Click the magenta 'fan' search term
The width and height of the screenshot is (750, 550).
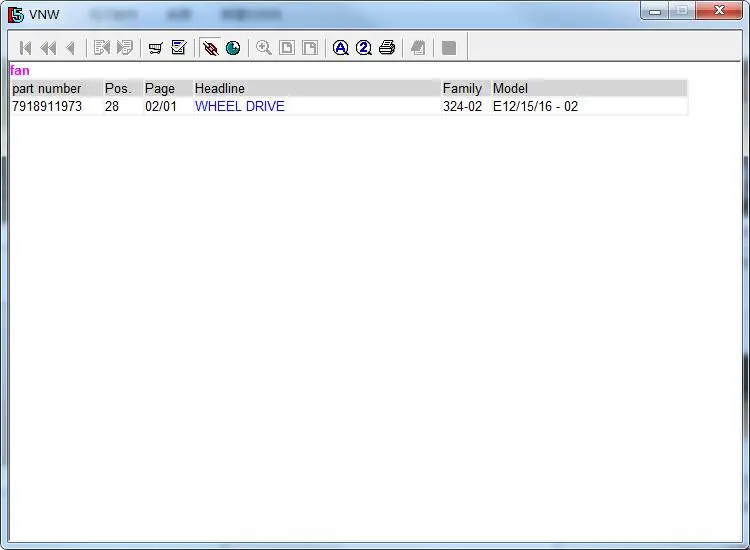tap(20, 71)
